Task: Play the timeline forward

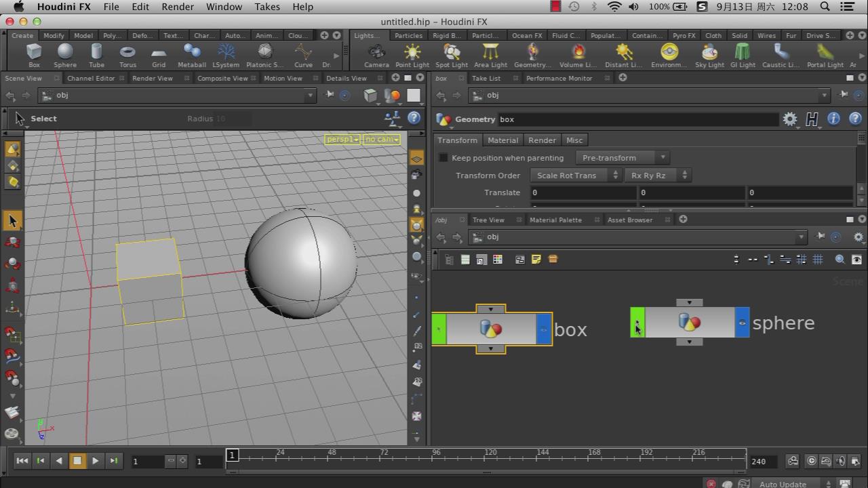Action: 96,461
